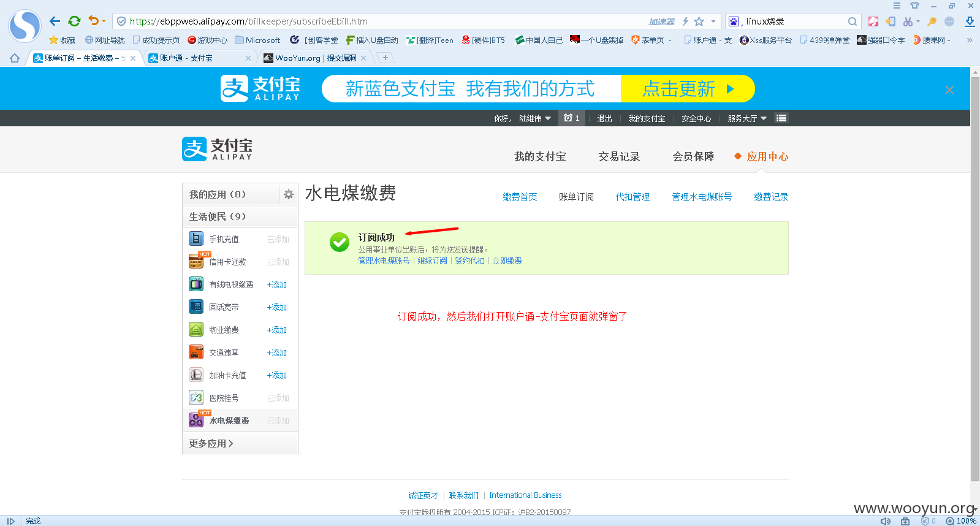Open address bar dropdown arrow

point(713,21)
